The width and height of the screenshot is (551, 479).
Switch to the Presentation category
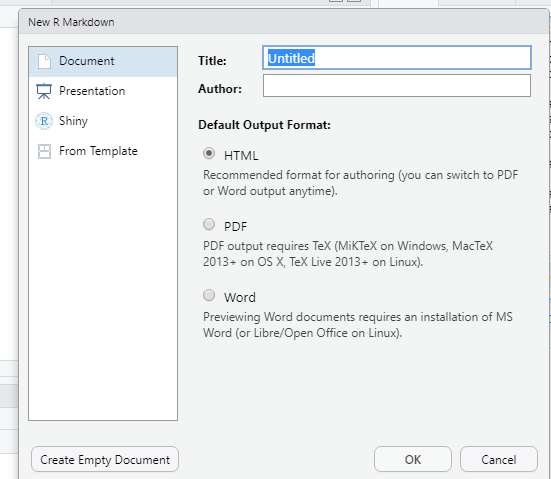[x=103, y=91]
